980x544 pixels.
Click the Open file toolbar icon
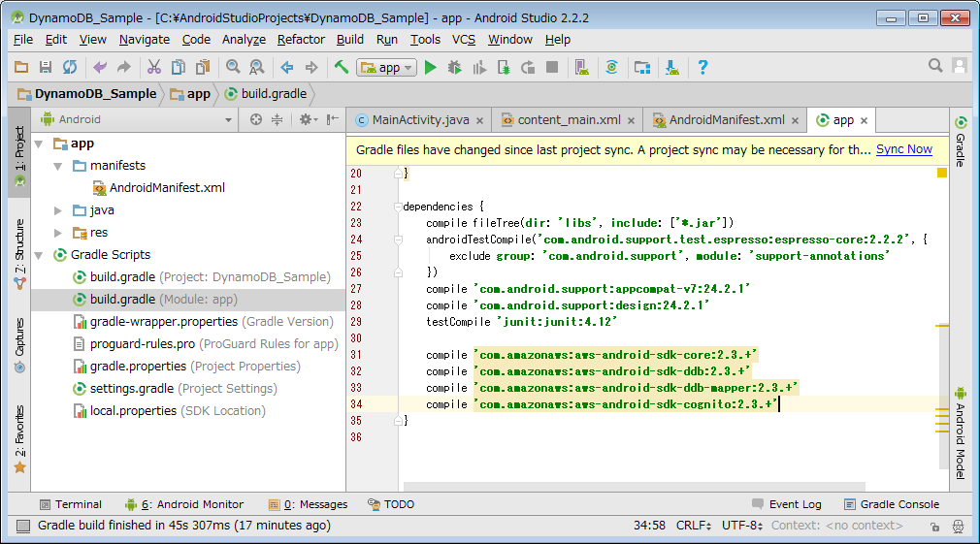[21, 67]
